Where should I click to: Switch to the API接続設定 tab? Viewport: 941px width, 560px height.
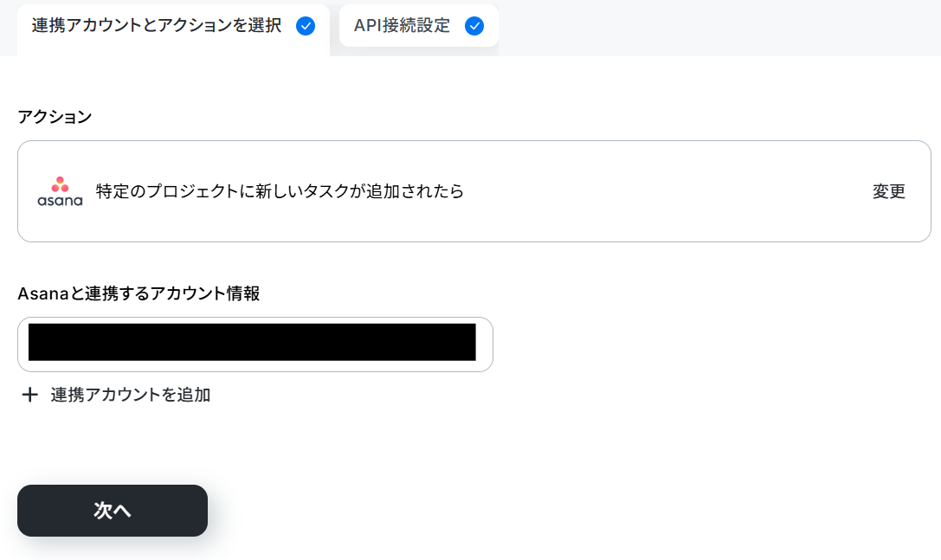(x=418, y=26)
